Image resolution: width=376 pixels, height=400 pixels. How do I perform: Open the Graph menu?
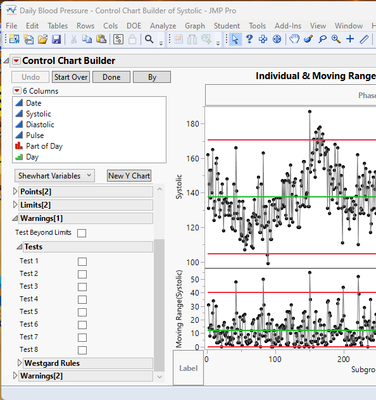click(x=195, y=26)
